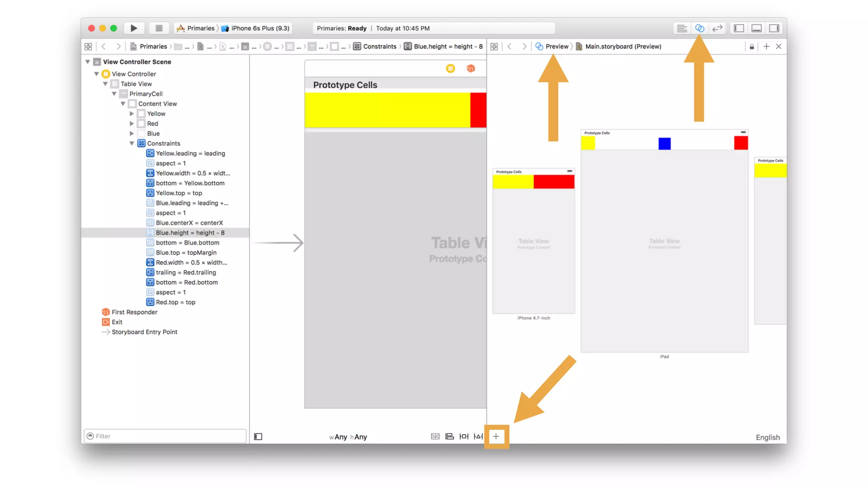Screen dimensions: 868x488
Task: Toggle the Debug area visibility
Action: click(757, 28)
